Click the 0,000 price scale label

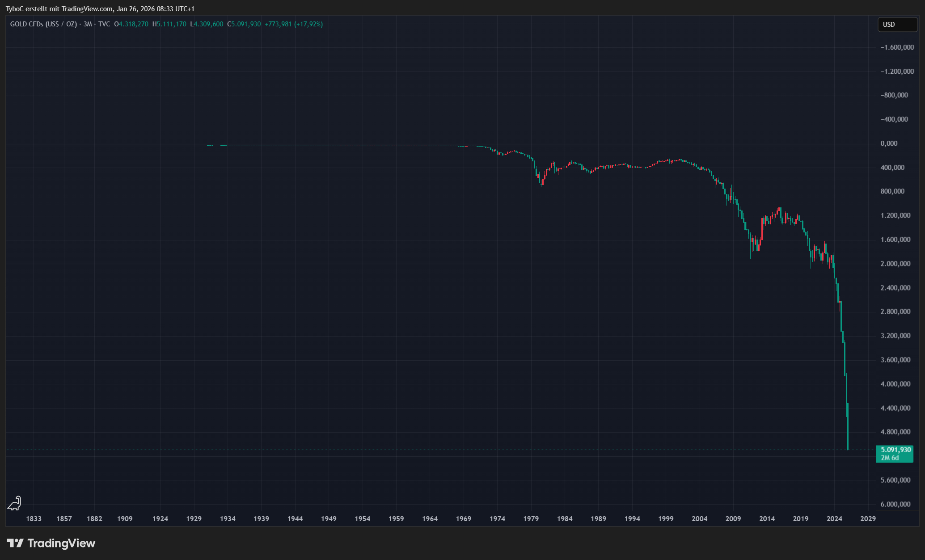889,143
